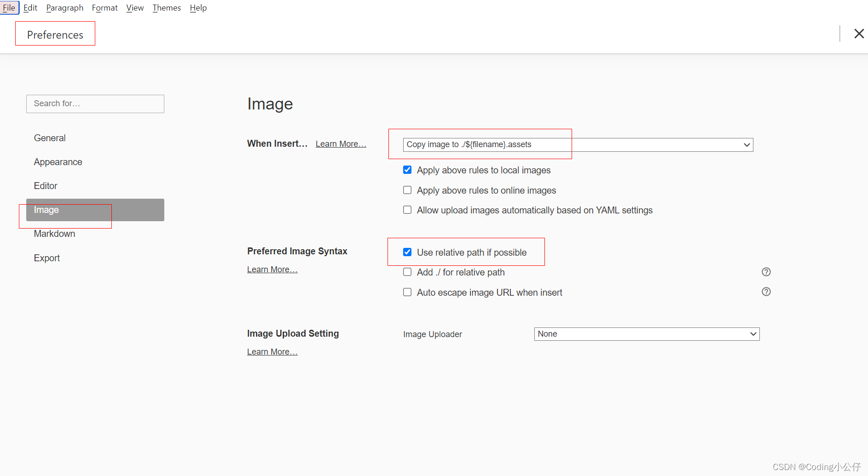
Task: Open the Edit menu
Action: pyautogui.click(x=30, y=8)
